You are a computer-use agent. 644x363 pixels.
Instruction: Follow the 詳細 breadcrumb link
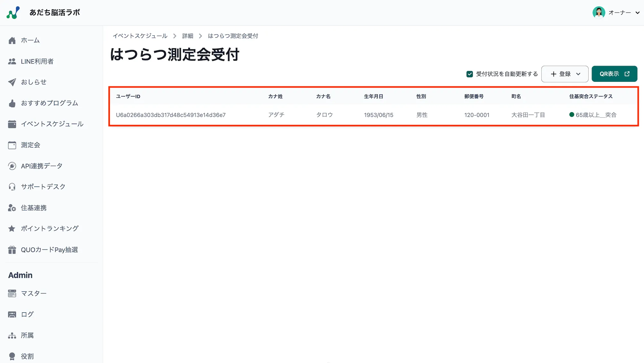click(x=187, y=36)
